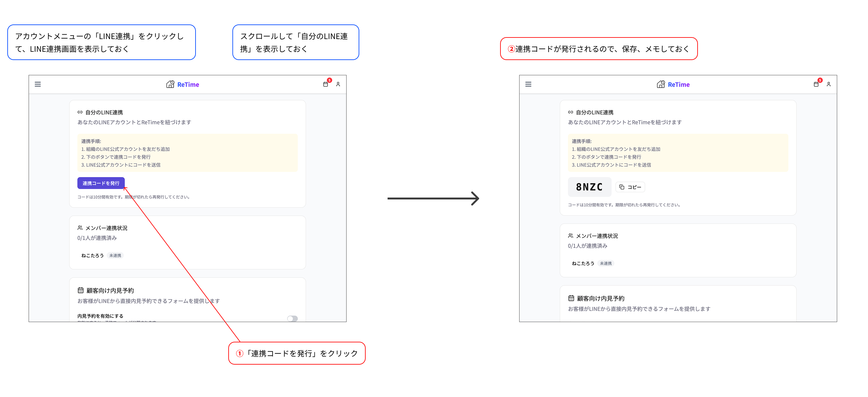868x397 pixels.
Task: Click the link icon beside 自分のLINE連携 in left screen
Action: pyautogui.click(x=80, y=112)
